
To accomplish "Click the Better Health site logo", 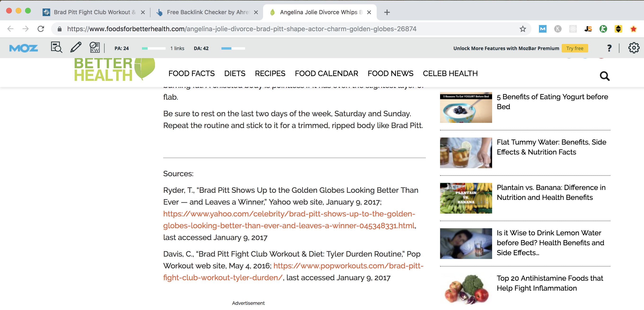I will 115,69.
